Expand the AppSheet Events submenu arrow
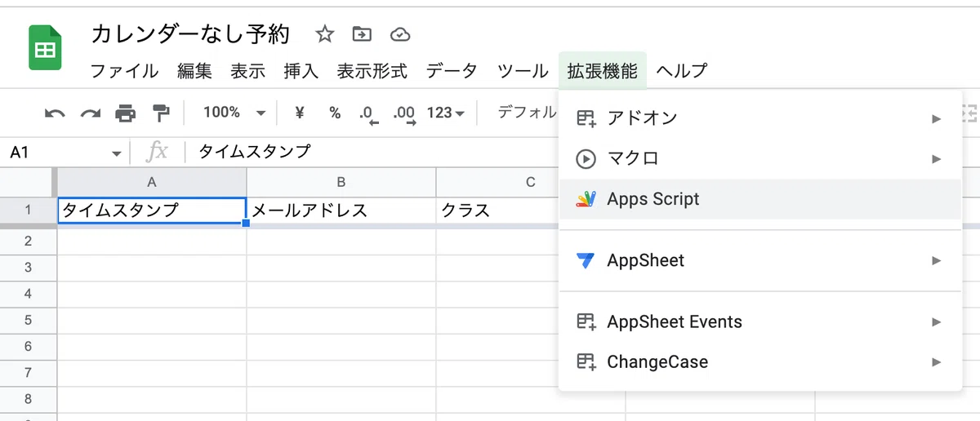 click(937, 321)
